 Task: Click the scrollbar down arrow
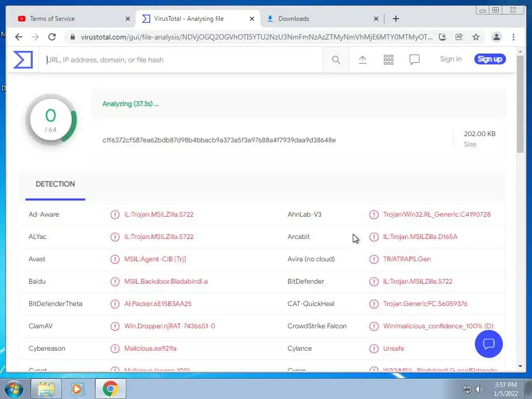(x=520, y=366)
